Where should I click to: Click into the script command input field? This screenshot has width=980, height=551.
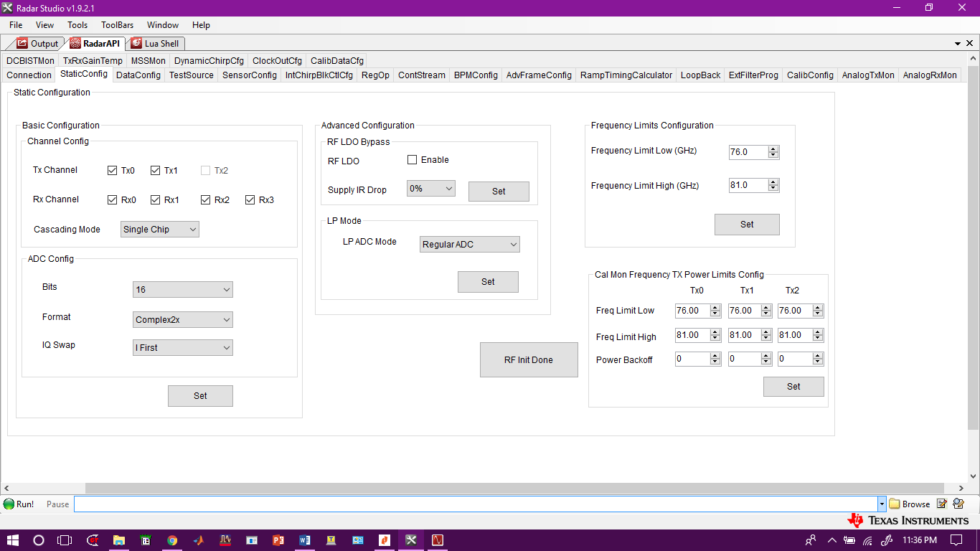(x=476, y=504)
